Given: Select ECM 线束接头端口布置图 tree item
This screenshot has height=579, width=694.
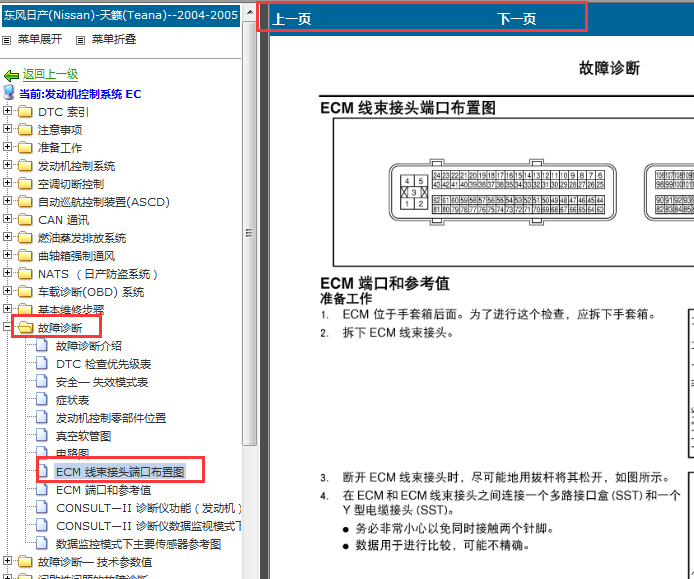Looking at the screenshot, I should click(x=120, y=472).
